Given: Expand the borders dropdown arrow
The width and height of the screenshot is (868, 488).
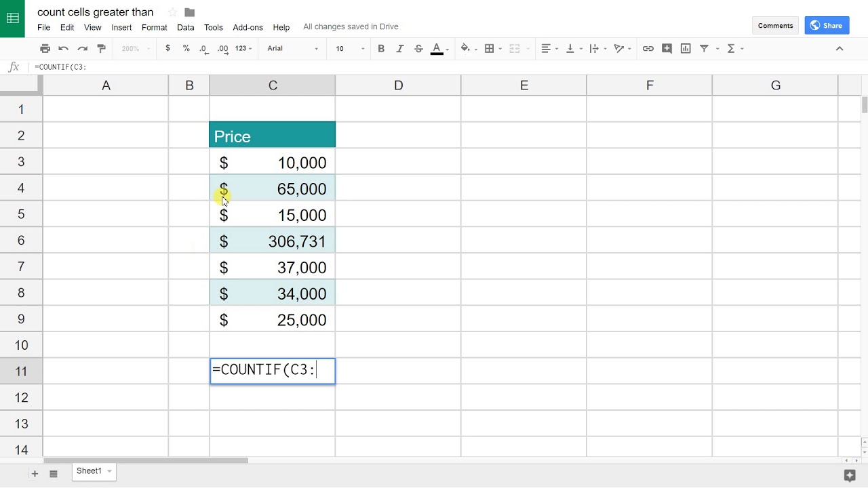Looking at the screenshot, I should (500, 49).
